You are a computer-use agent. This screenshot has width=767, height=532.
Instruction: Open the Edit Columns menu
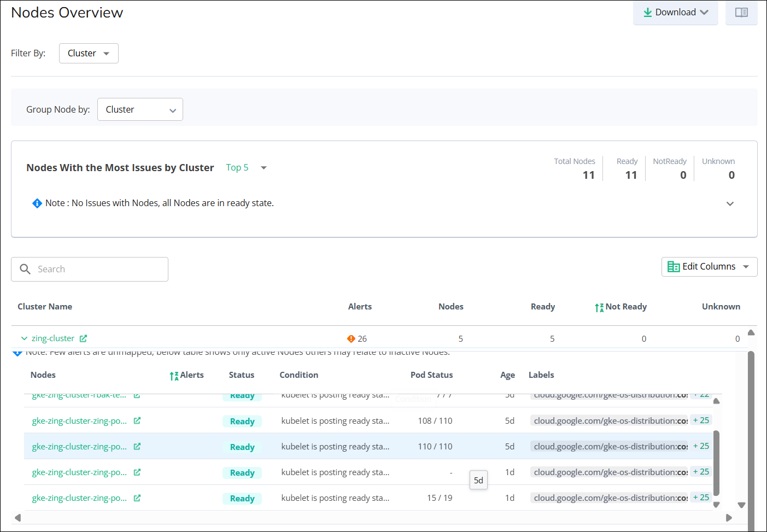click(709, 267)
